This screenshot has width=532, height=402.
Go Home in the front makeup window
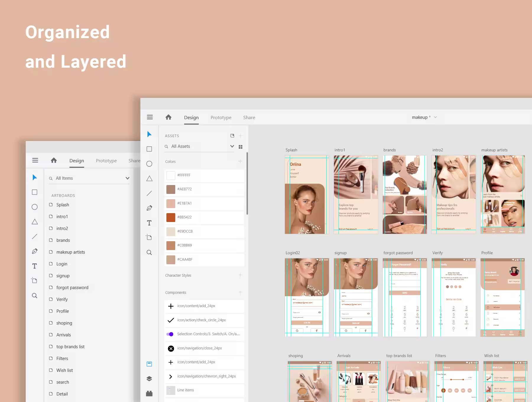[168, 117]
